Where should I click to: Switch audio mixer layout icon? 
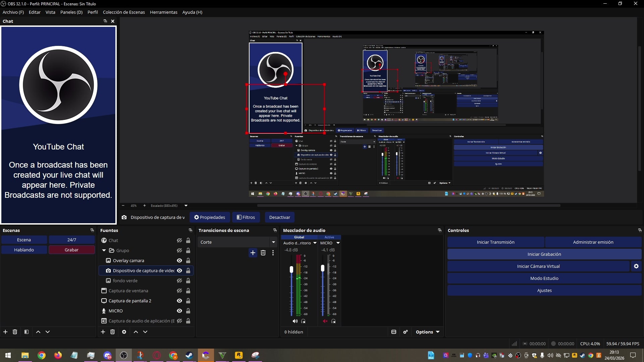coord(394,332)
